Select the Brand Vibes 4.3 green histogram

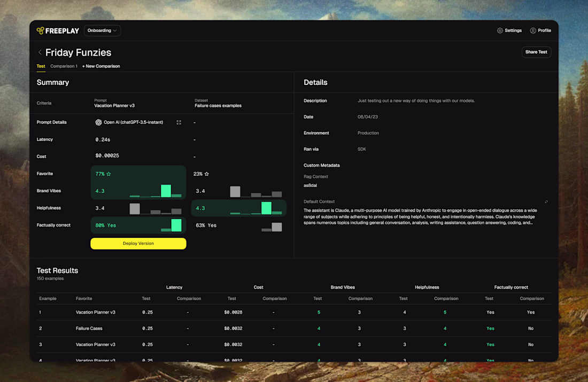156,191
